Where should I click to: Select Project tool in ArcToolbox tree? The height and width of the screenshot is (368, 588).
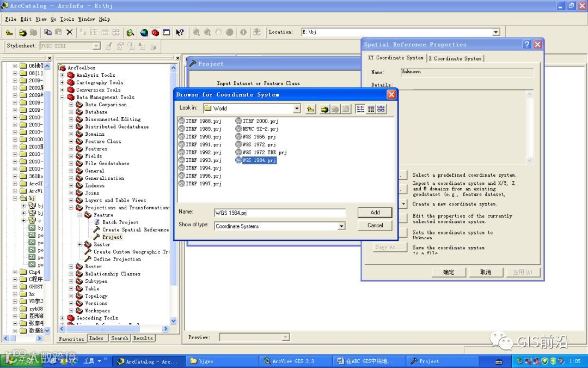coord(108,237)
